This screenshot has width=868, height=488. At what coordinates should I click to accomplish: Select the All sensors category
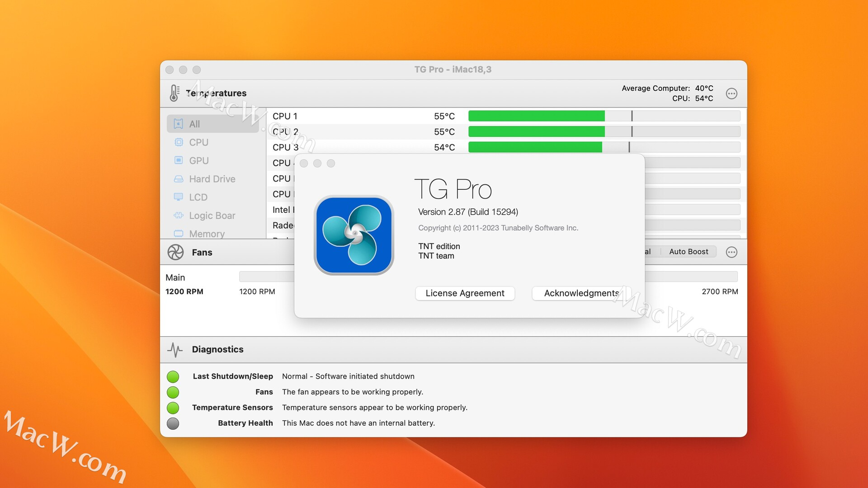[213, 124]
